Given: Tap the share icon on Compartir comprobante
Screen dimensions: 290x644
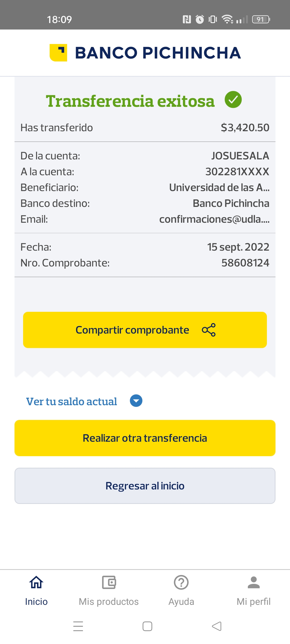Looking at the screenshot, I should (209, 330).
